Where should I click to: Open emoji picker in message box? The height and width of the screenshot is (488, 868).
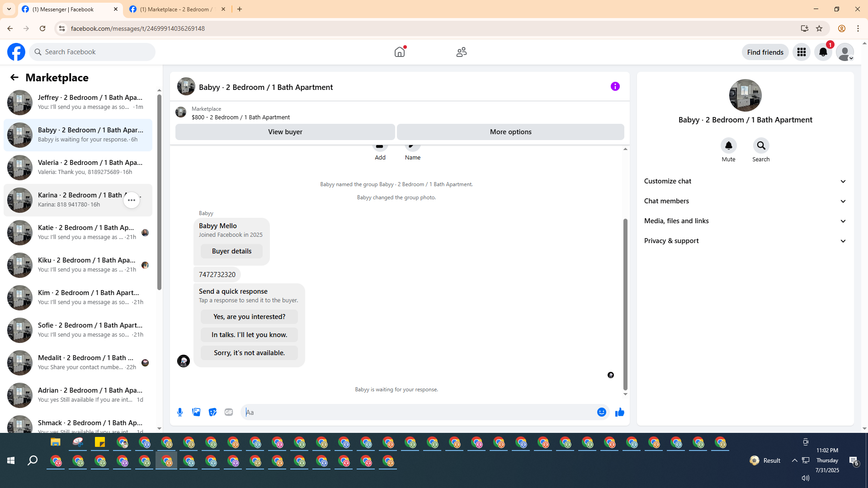(x=601, y=412)
